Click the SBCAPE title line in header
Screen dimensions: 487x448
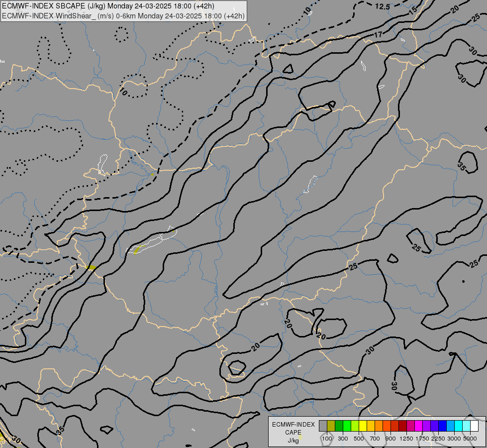tap(108, 6)
